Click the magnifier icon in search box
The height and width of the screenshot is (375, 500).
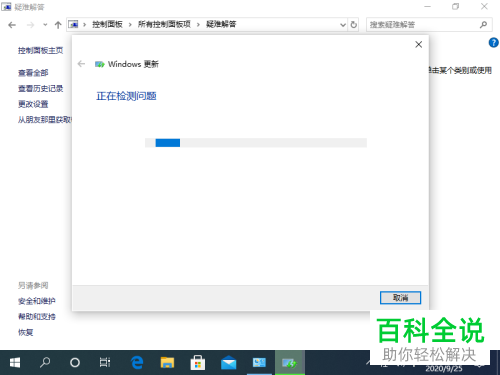point(483,25)
